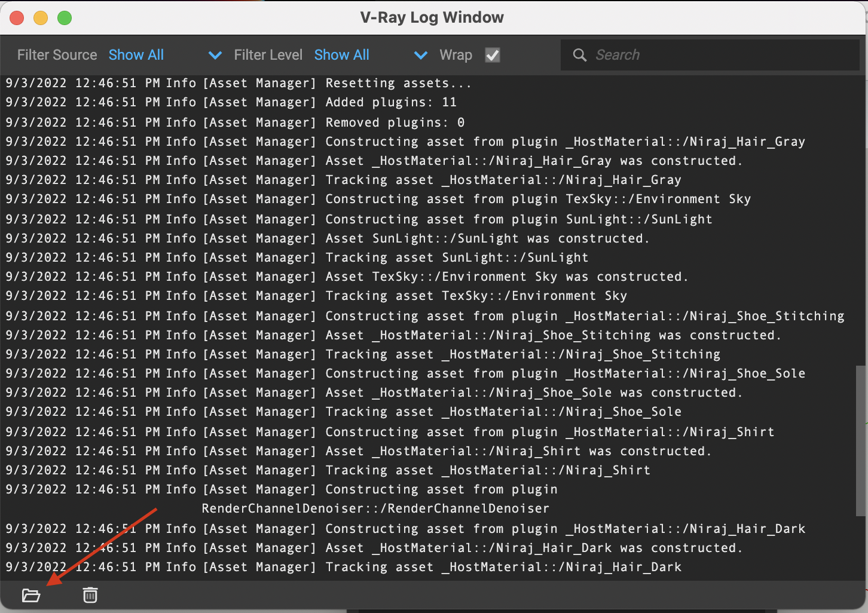Select 'Asset _HostMaterial::/Niraj_Hair_Dark was constructed.' line
The height and width of the screenshot is (613, 868).
point(374,548)
